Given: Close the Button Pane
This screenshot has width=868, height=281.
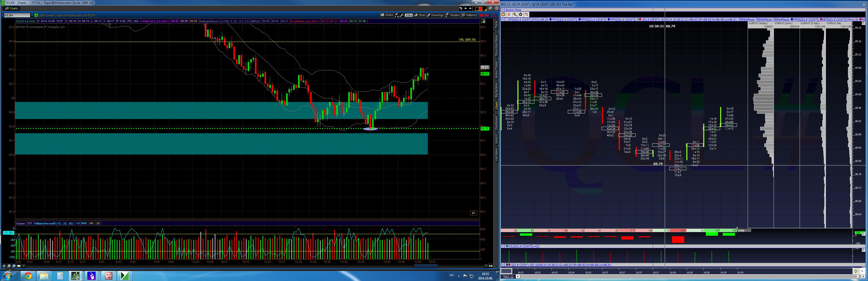Looking at the screenshot, I should [x=503, y=10].
